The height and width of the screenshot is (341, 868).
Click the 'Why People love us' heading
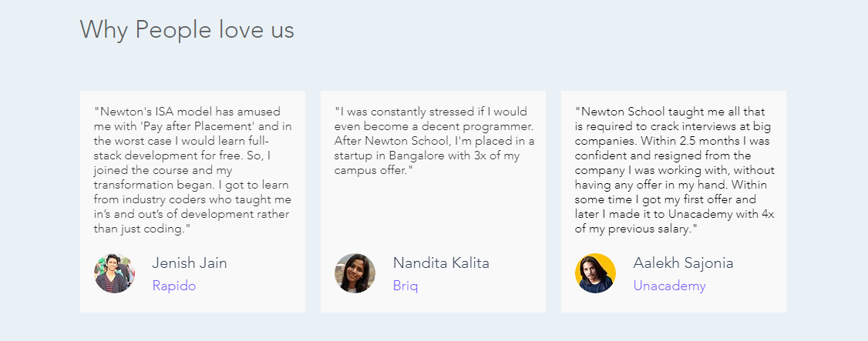click(x=187, y=29)
